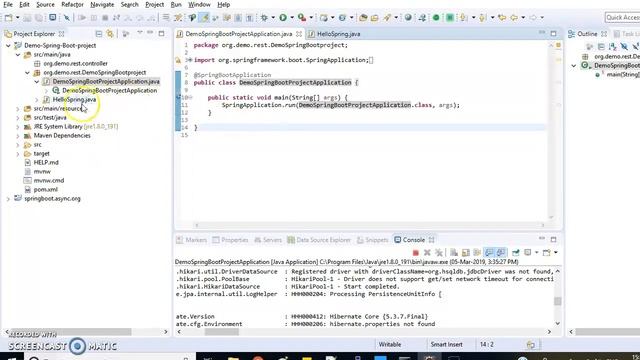640x360 pixels.
Task: Select pom.xml in Project Explorer
Action: click(45, 190)
